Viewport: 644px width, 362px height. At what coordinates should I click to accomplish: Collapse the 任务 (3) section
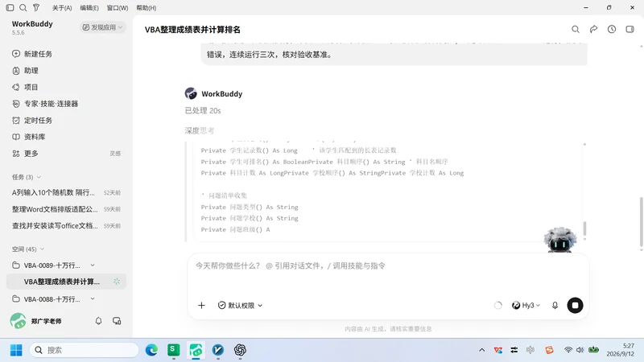click(x=27, y=177)
